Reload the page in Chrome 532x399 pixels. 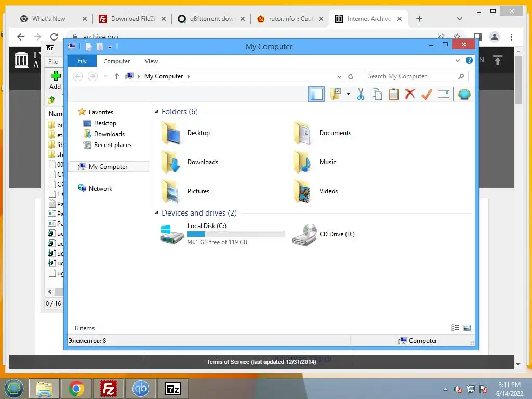point(54,37)
